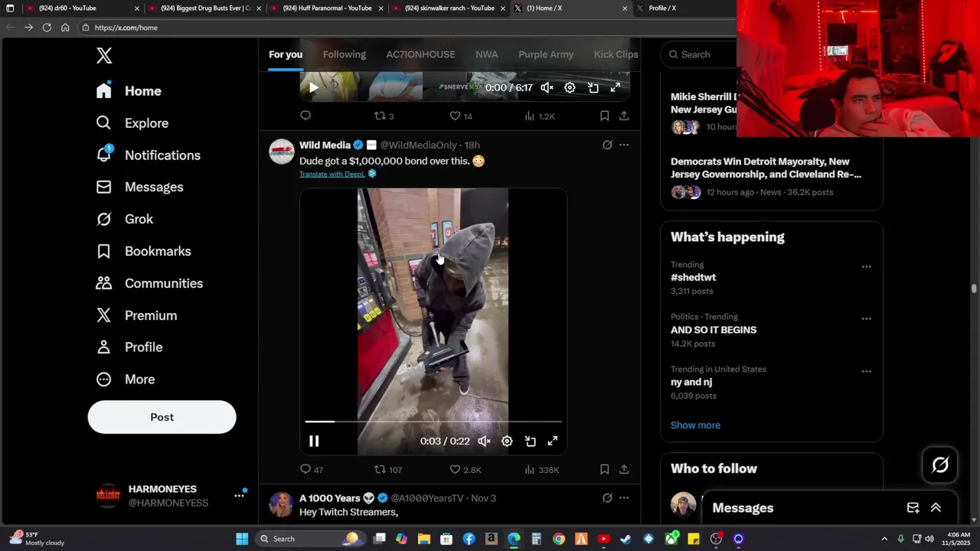Open floating Grok button
The width and height of the screenshot is (980, 551).
click(940, 465)
